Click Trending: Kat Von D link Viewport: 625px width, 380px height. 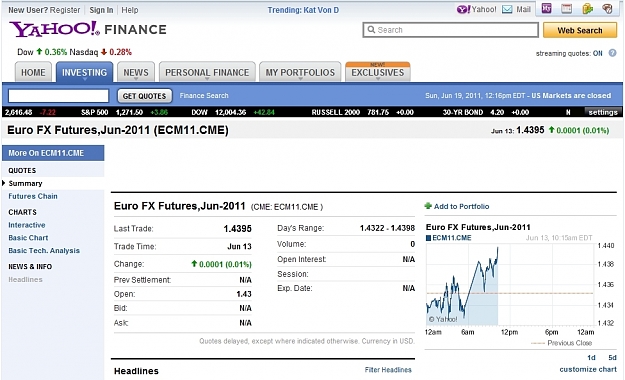point(303,10)
